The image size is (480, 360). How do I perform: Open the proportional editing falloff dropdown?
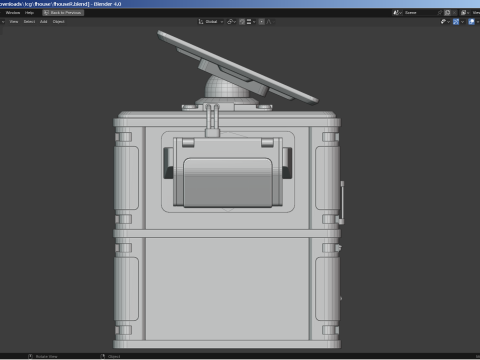[x=270, y=22]
